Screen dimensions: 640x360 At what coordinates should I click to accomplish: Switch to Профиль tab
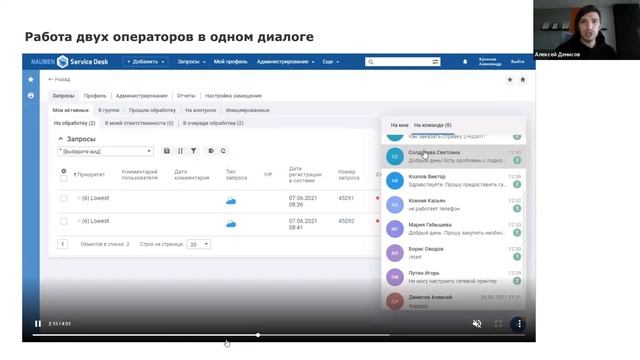[95, 96]
